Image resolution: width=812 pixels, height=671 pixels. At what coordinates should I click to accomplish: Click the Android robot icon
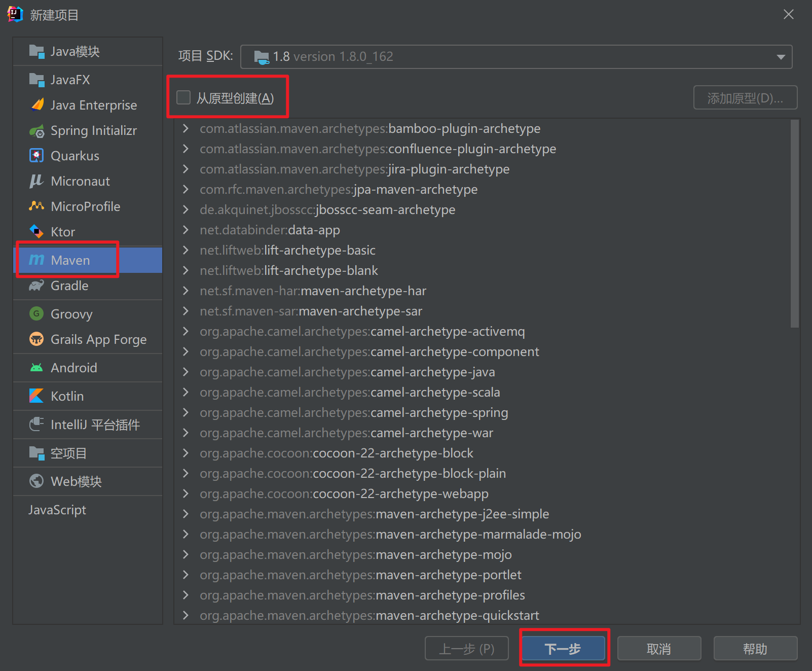point(36,368)
